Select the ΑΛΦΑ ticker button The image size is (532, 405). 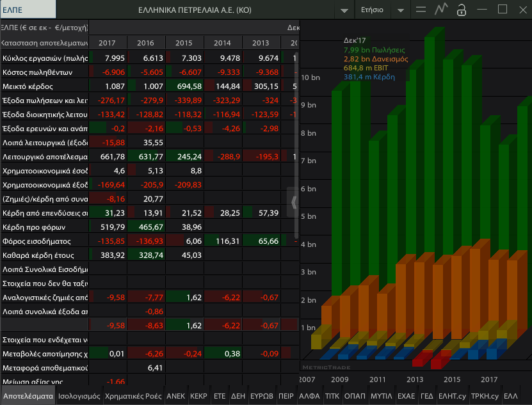[309, 396]
